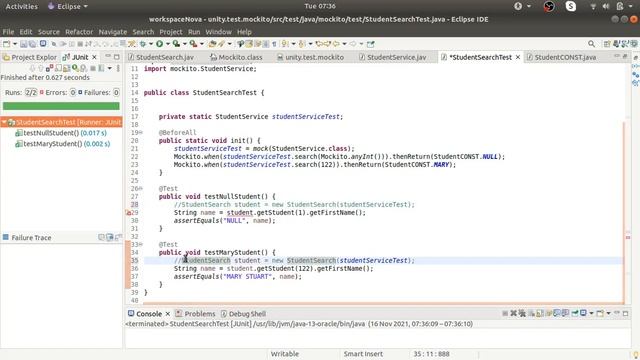Click the green JUnit progress bar

(x=61, y=106)
